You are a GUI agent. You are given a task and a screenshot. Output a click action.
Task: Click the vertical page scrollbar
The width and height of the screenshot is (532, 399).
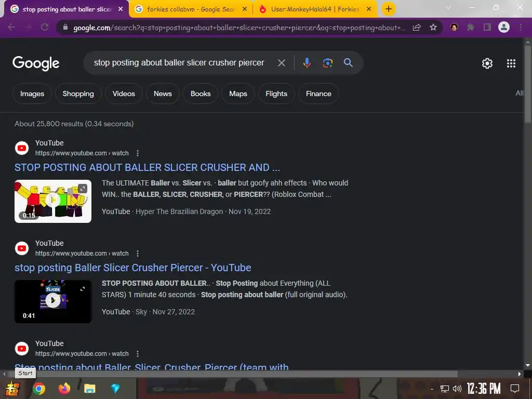528,85
